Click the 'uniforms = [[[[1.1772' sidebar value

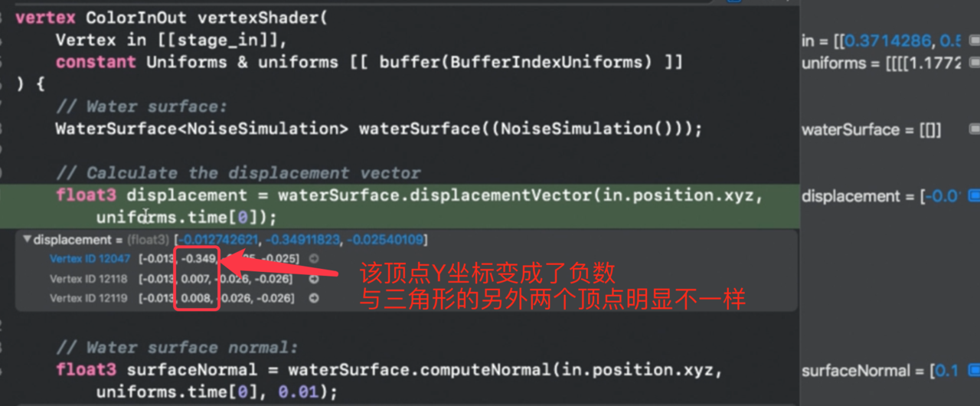click(880, 63)
